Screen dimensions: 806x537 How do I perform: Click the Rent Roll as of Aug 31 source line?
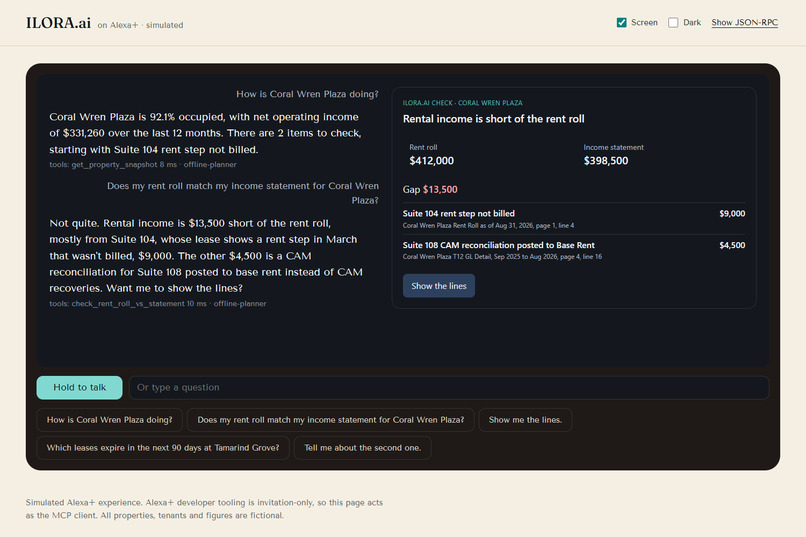(x=488, y=226)
